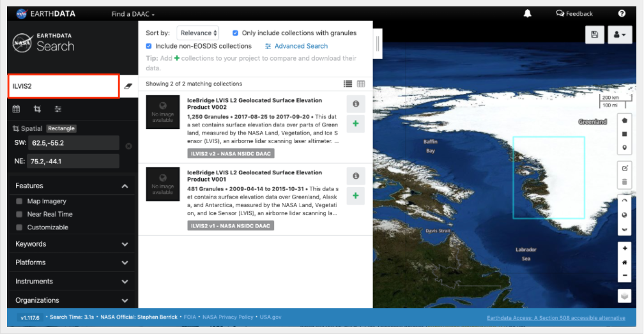Viewport: 644px width, 334px height.
Task: Click the ILVIS2 search keyword field
Action: [64, 86]
